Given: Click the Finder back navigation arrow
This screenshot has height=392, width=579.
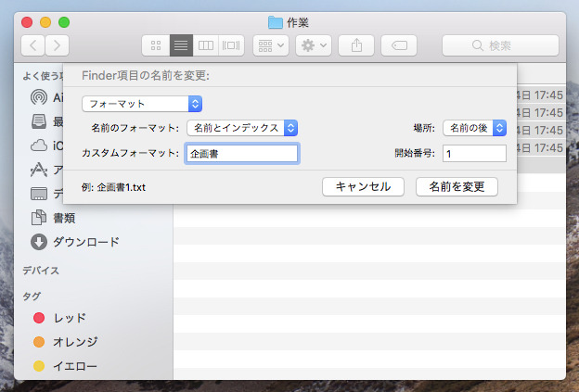Looking at the screenshot, I should [34, 44].
